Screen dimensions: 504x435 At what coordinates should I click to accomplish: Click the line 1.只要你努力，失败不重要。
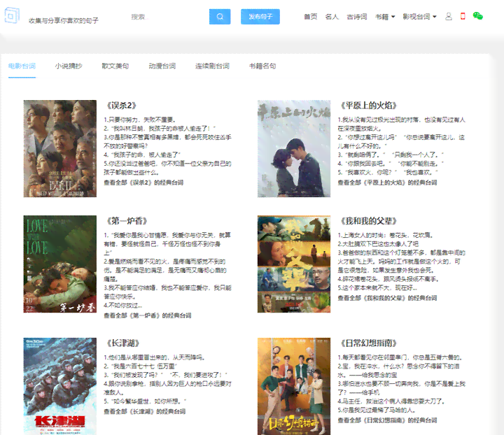pos(140,120)
